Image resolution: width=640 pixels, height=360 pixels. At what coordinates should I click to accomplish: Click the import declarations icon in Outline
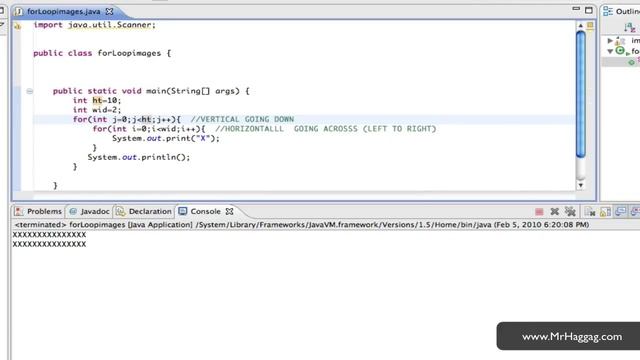(620, 41)
